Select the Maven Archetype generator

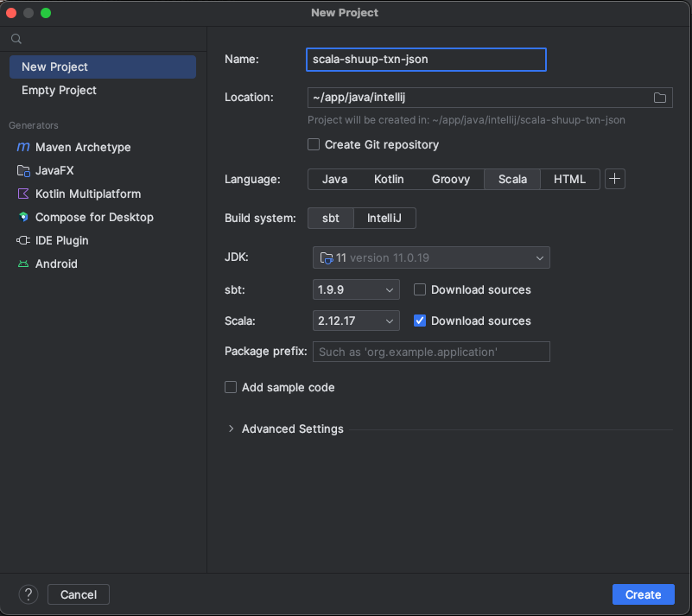coord(74,147)
